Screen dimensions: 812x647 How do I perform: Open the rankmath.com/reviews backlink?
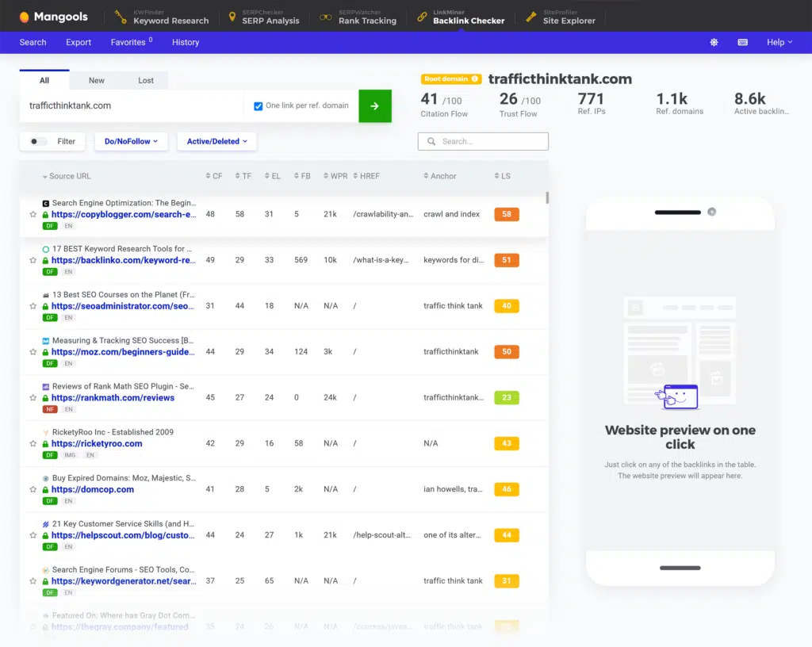(113, 398)
